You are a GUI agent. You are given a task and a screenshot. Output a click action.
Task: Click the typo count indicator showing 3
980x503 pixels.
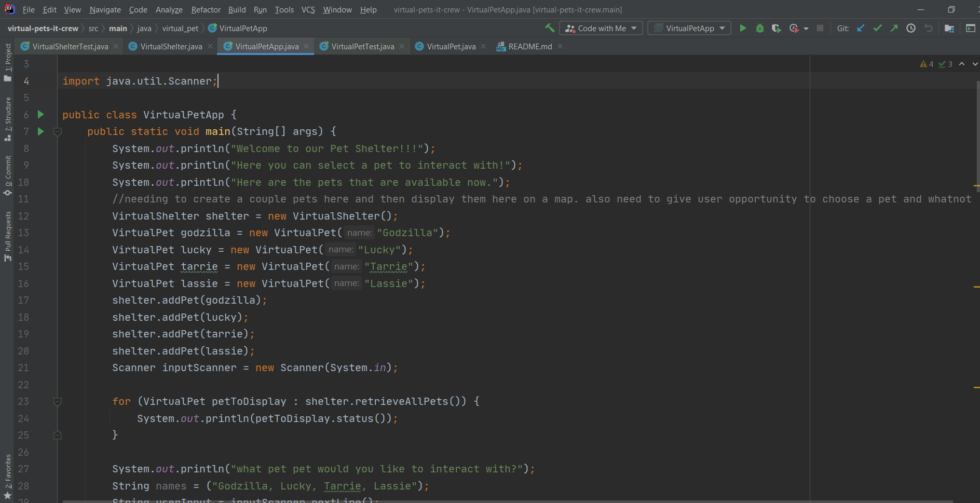point(945,64)
